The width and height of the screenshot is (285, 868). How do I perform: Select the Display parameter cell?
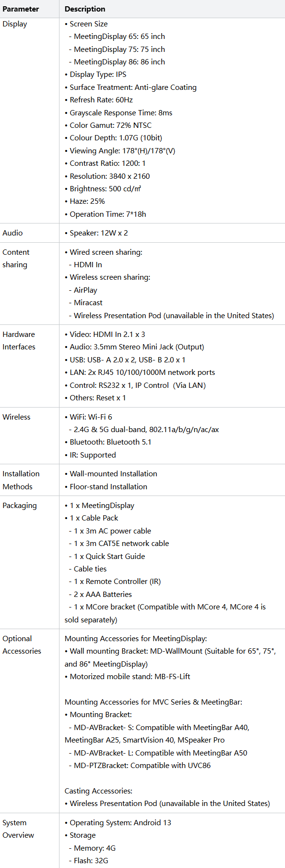15,24
